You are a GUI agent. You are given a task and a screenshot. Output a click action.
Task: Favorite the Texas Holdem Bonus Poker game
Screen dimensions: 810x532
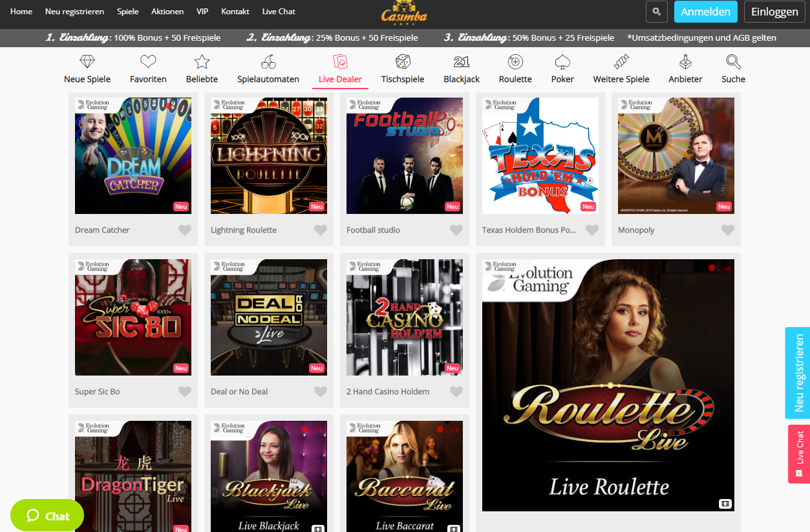[x=592, y=230]
